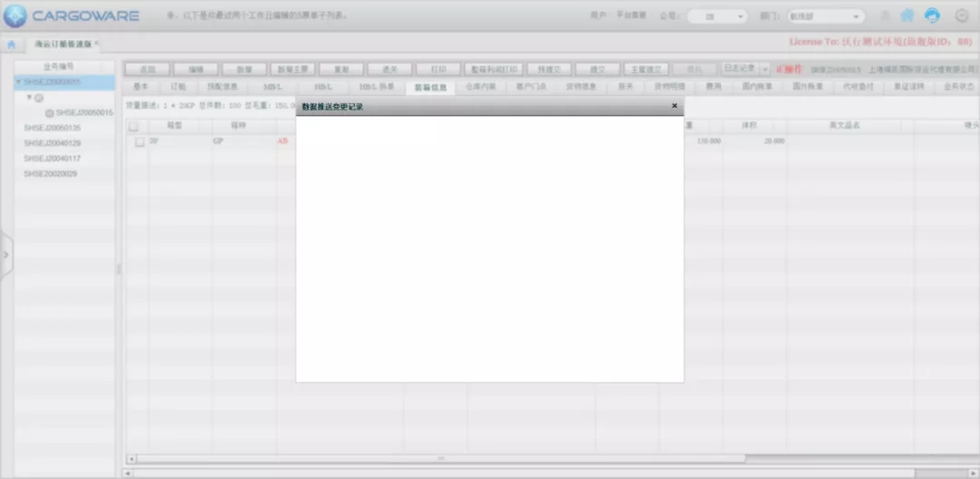Click the 退关 button
980x479 pixels.
click(x=390, y=69)
